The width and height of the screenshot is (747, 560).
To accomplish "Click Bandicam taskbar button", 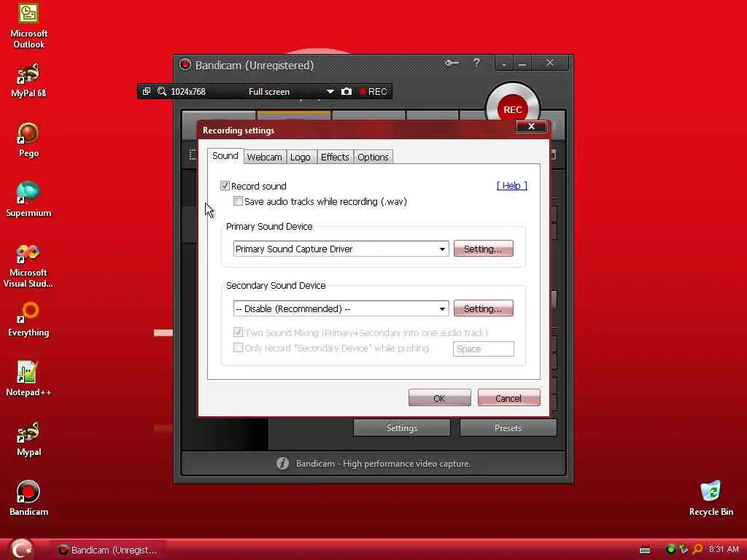I will (108, 550).
